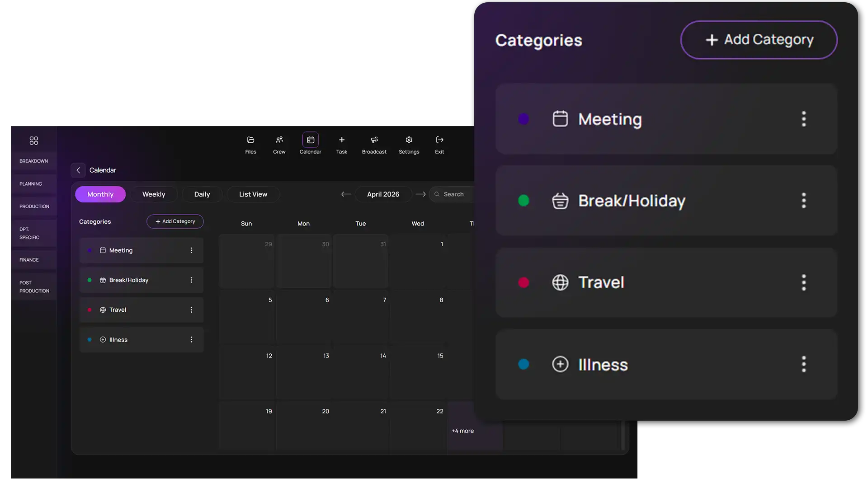Switch to Monthly view
Viewport: 868px width, 488px height.
(x=100, y=194)
